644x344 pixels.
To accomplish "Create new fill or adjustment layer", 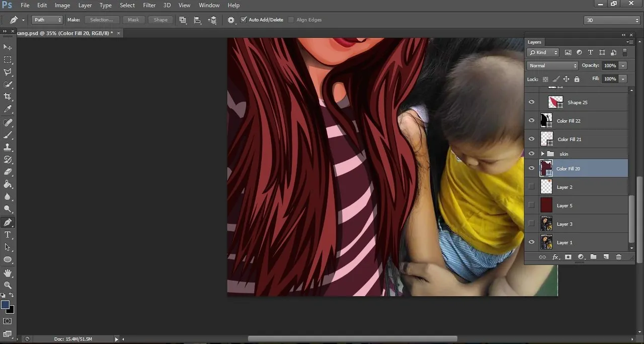I will point(581,257).
